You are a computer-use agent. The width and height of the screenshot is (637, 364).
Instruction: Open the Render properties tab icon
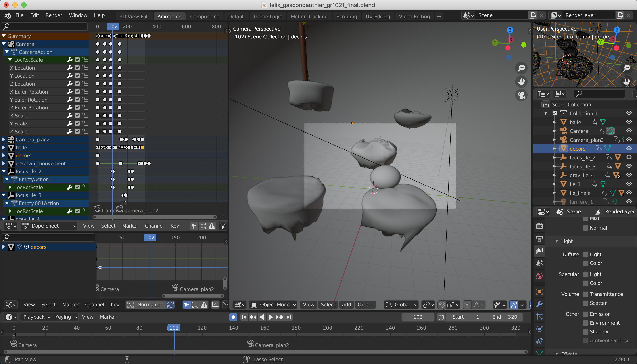(x=539, y=226)
